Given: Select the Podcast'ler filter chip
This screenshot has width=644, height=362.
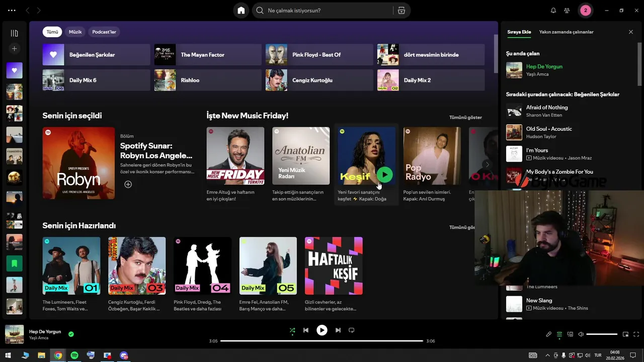Looking at the screenshot, I should click(x=104, y=32).
